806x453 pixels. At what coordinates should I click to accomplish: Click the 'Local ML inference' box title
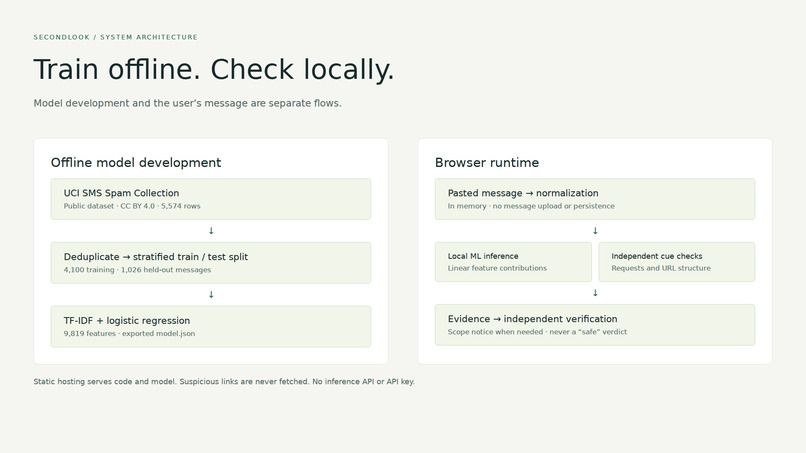point(483,256)
